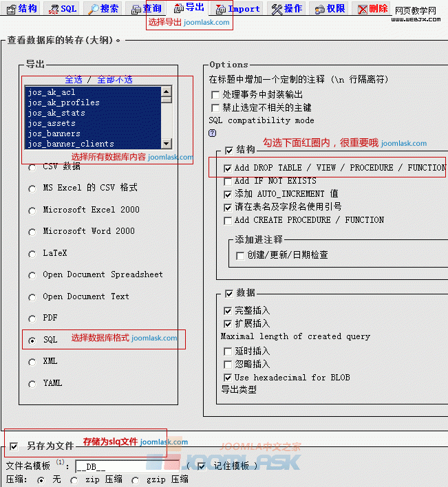Enable 禁止选定不相关的主键 checkbox
Viewport: 448px width, 487px height.
[x=215, y=108]
